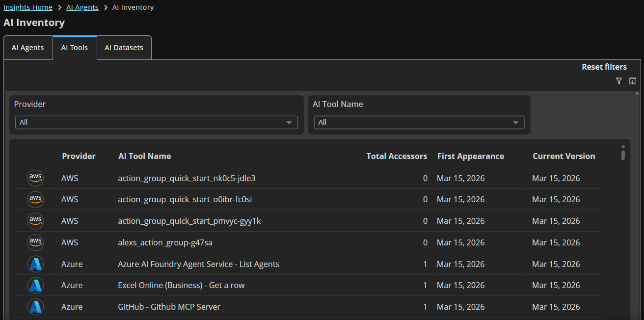Switch to the AI Agents tab
The width and height of the screenshot is (644, 320).
coord(28,47)
